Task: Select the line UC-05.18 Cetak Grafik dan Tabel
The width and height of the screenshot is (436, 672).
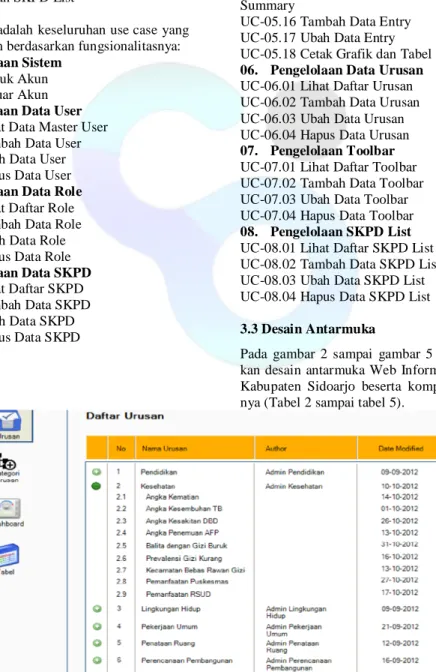Action: [x=336, y=54]
